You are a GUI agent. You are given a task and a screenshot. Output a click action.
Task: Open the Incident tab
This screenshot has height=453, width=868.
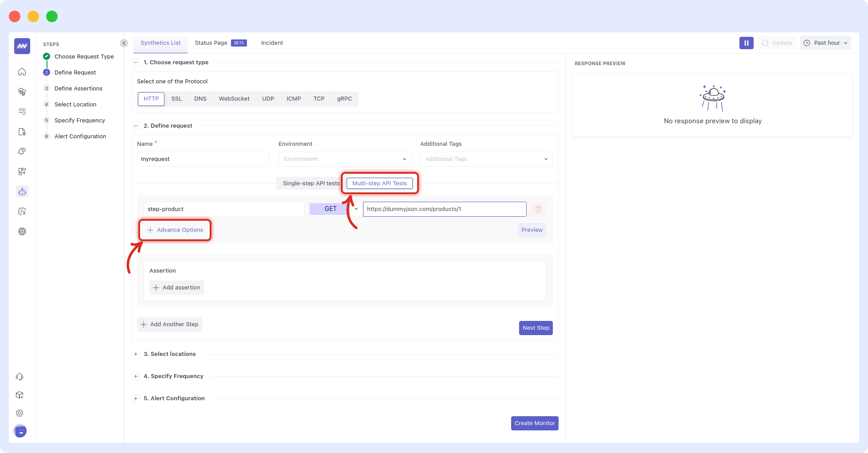[x=272, y=43]
